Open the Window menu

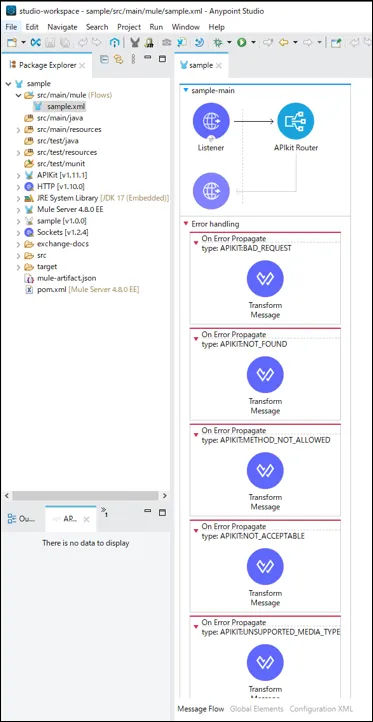pos(186,27)
